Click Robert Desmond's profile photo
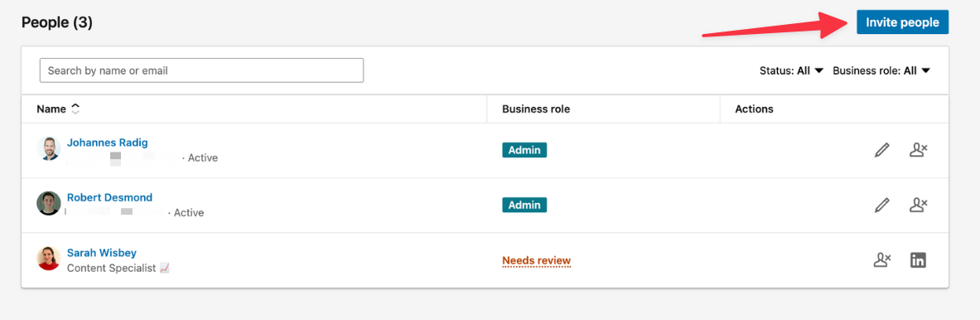 pos(49,203)
